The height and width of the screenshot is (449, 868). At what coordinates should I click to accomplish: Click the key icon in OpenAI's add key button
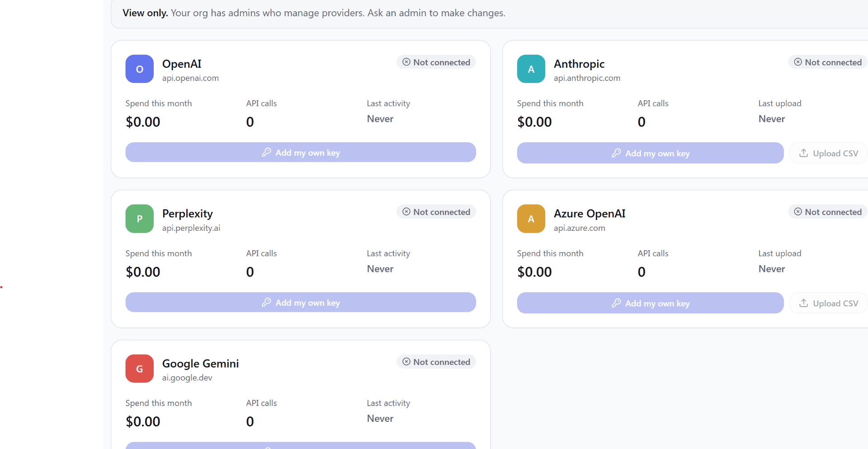[x=266, y=152]
